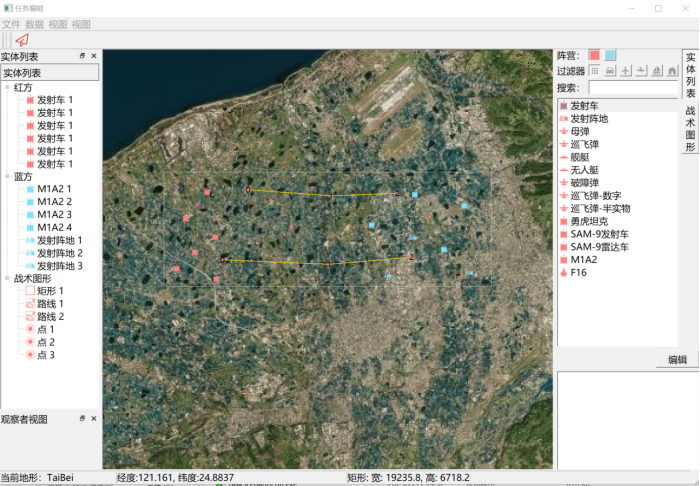Select SAM-9雷达车 in the entity type list
This screenshot has width=700, height=486.
point(600,246)
